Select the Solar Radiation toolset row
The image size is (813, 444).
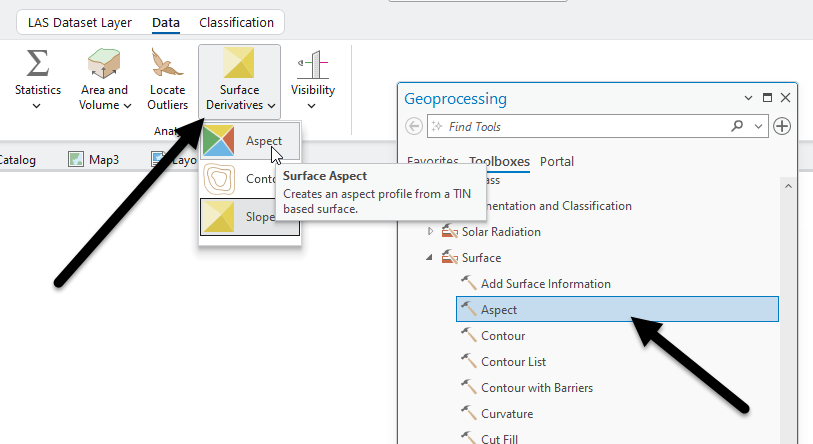(491, 232)
